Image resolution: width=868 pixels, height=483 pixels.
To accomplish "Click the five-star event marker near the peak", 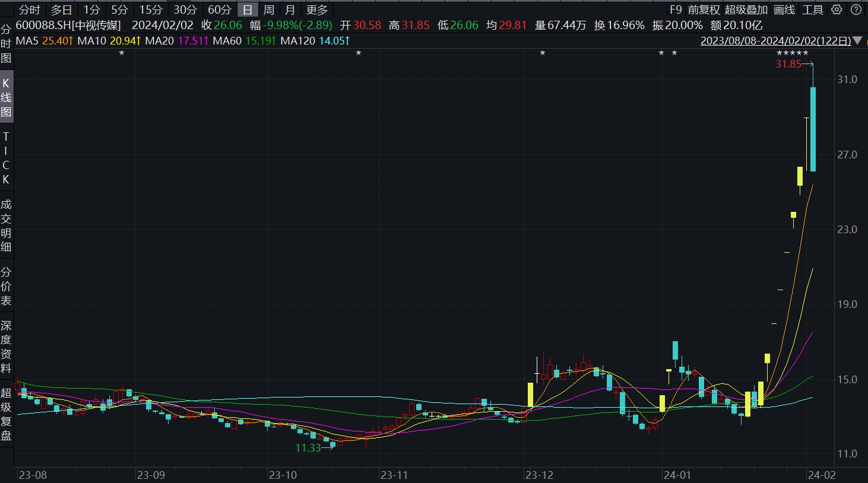I will [x=793, y=53].
